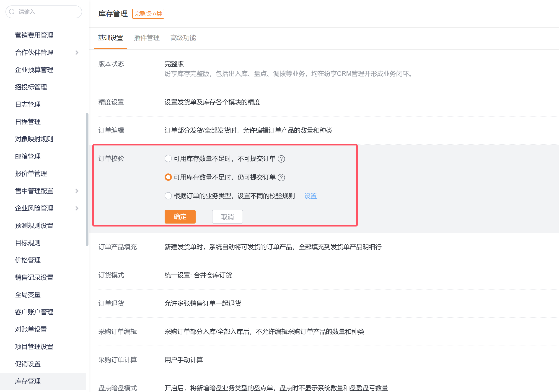Image resolution: width=559 pixels, height=392 pixels.
Task: Switch to the 高级功能 tab
Action: (183, 38)
